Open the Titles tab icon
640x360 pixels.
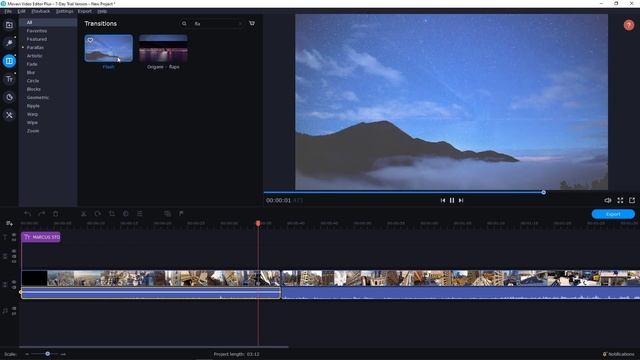9,79
